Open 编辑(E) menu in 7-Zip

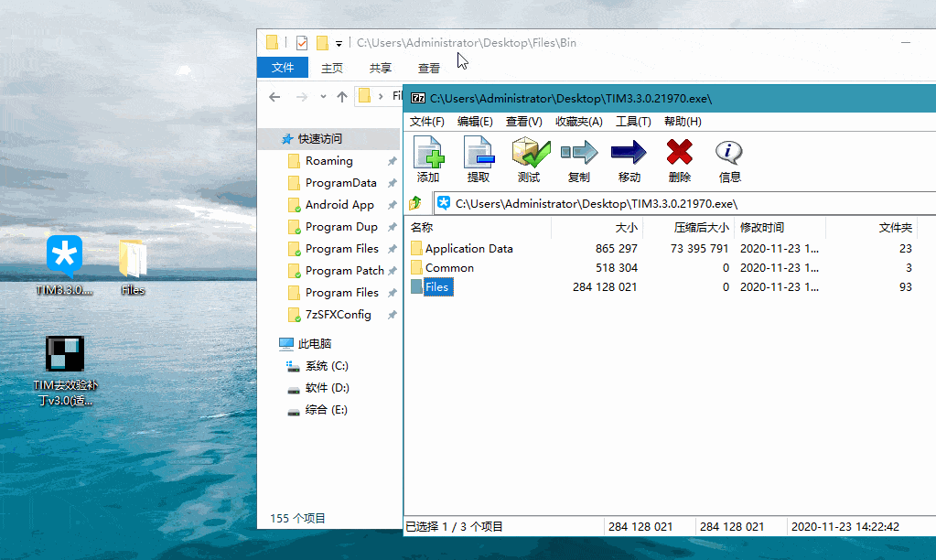click(475, 122)
